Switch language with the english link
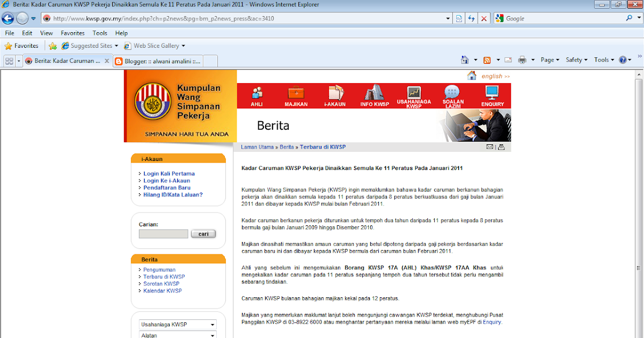644x338 pixels. pyautogui.click(x=496, y=76)
